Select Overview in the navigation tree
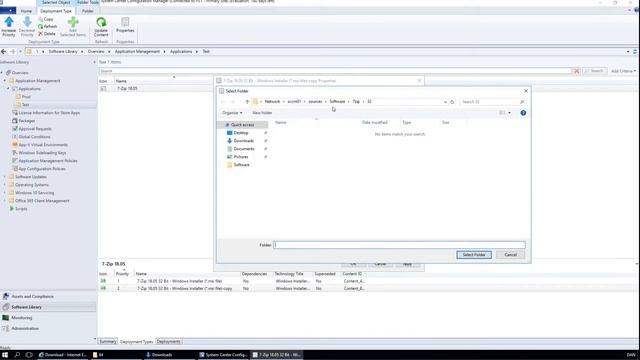The width and height of the screenshot is (640, 360). click(x=20, y=73)
